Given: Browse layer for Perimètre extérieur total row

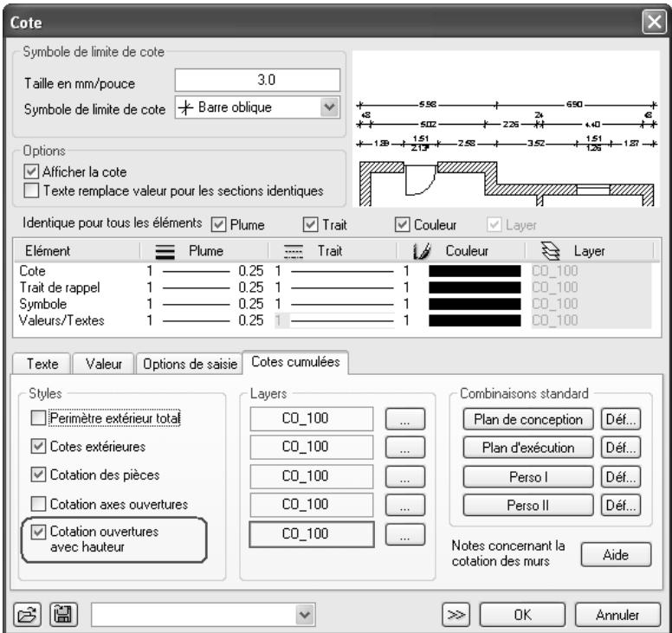Looking at the screenshot, I should tap(405, 419).
